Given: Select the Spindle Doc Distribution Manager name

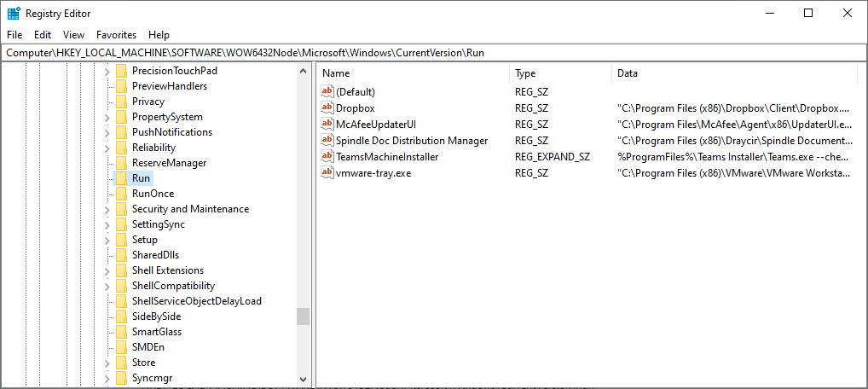Looking at the screenshot, I should click(412, 141).
